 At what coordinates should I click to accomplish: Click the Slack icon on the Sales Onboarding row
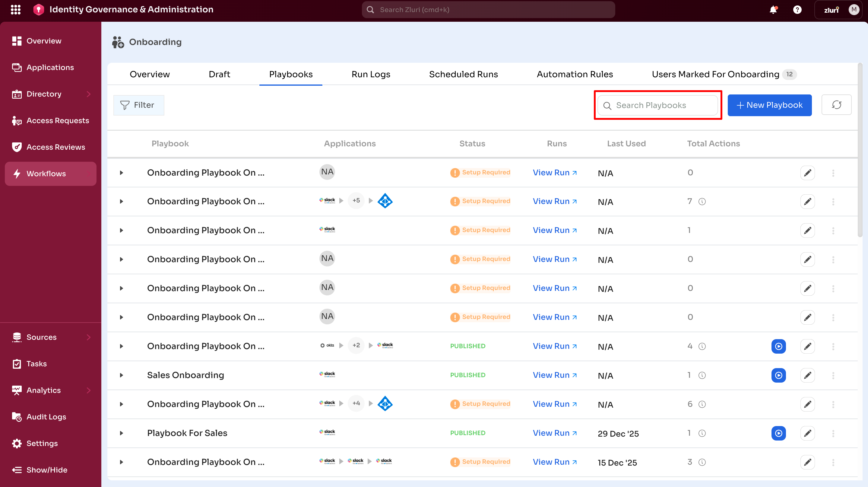[x=327, y=374]
